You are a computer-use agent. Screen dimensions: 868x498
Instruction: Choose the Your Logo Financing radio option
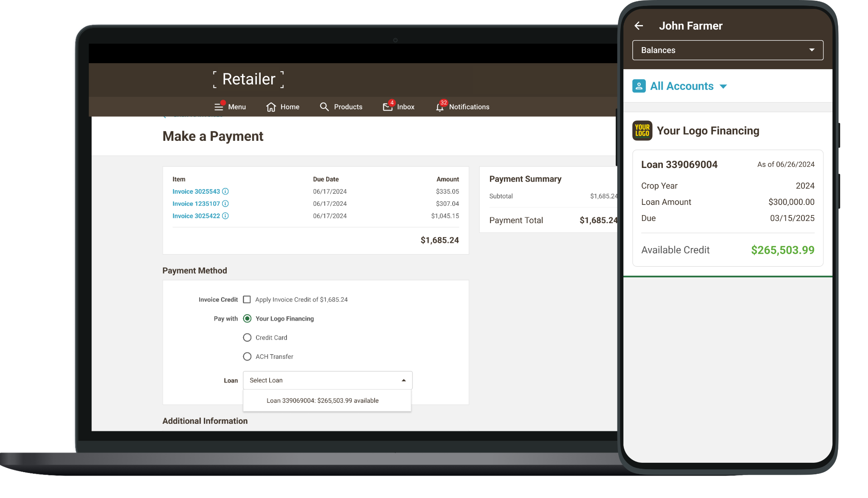coord(247,319)
